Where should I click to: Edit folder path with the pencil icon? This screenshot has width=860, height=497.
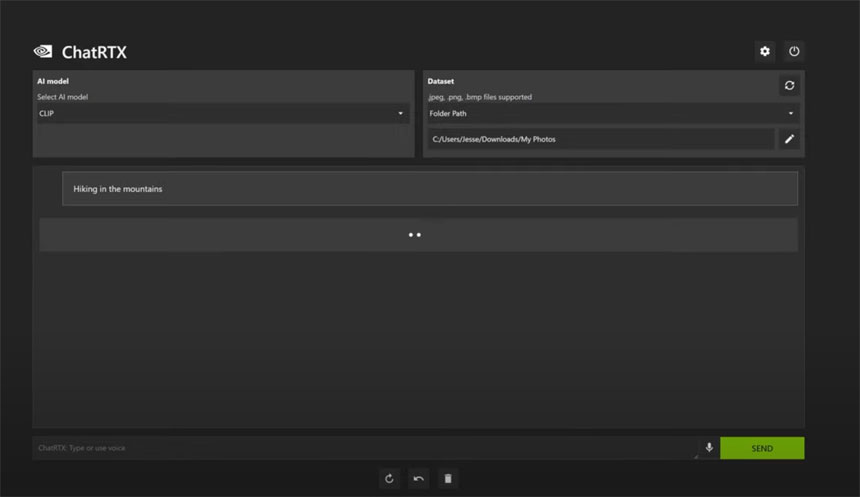point(789,139)
